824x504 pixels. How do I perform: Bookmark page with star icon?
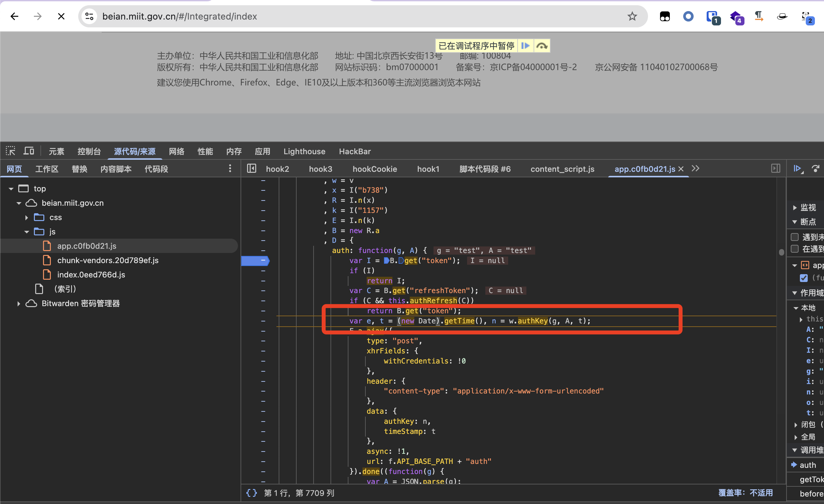632,16
